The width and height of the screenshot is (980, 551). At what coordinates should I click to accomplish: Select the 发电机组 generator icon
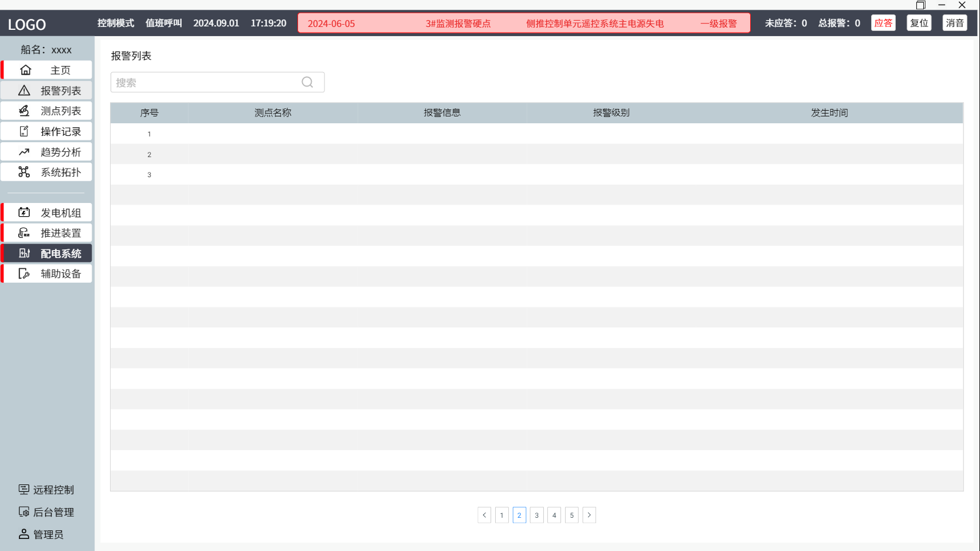[24, 213]
